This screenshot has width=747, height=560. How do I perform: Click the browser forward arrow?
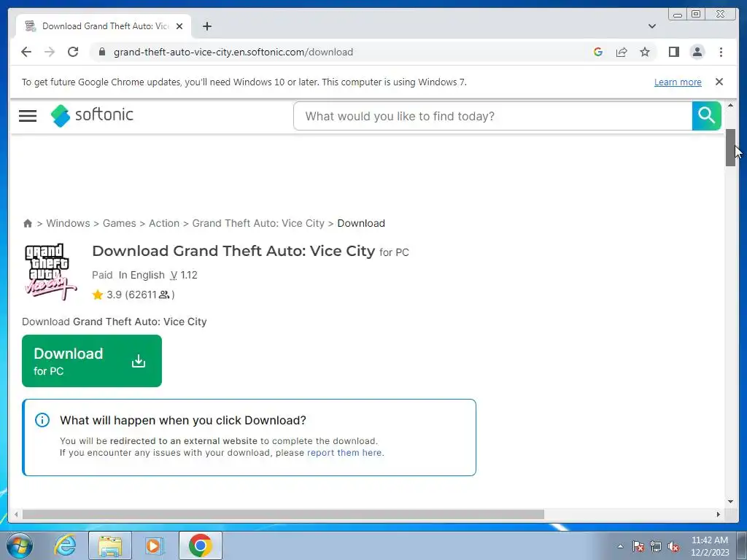(x=50, y=52)
